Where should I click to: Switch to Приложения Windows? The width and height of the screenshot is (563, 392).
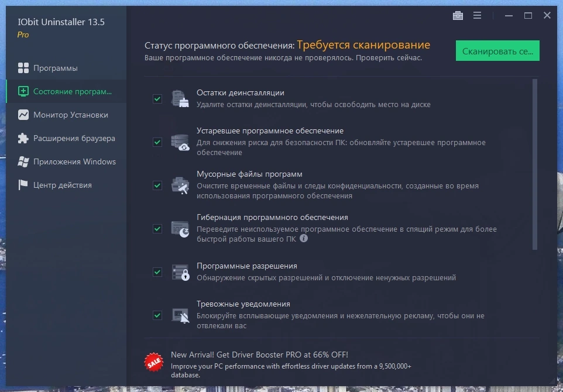pyautogui.click(x=66, y=161)
